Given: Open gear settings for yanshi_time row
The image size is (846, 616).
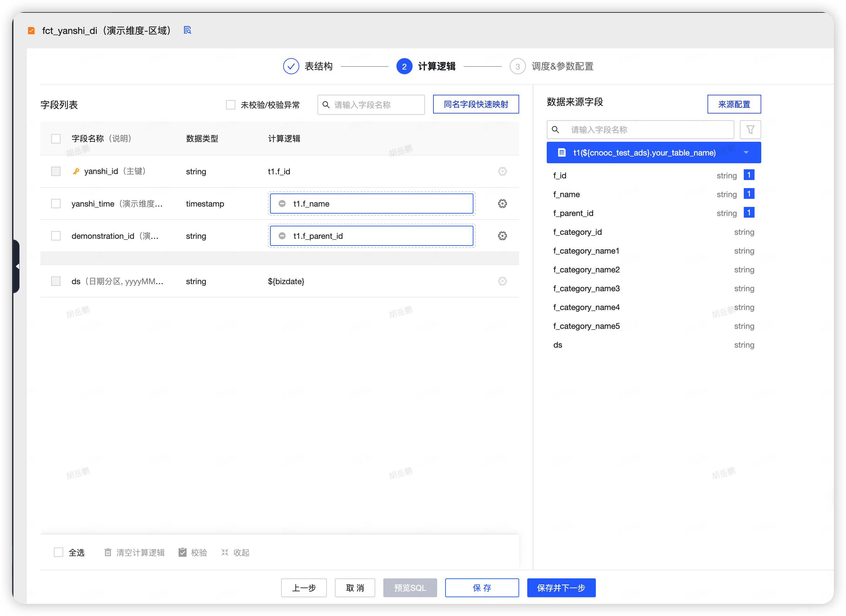Looking at the screenshot, I should [x=502, y=204].
